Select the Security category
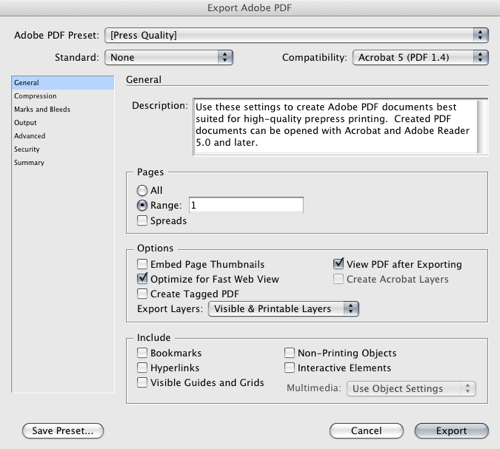 63,149
